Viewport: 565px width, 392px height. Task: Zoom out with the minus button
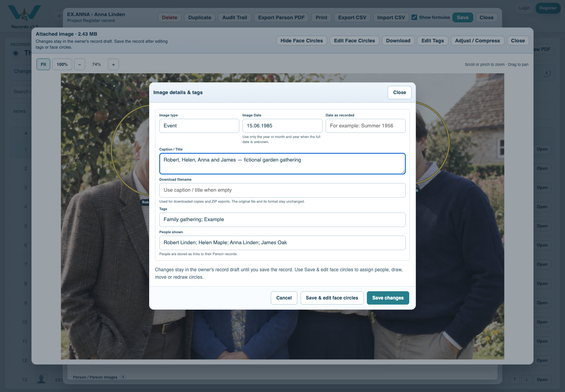pyautogui.click(x=80, y=64)
